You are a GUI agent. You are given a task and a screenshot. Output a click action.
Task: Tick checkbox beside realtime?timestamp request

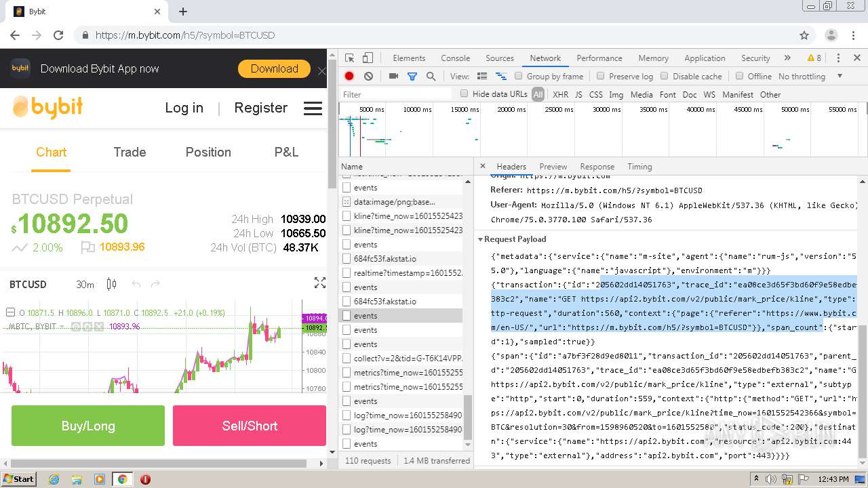pyautogui.click(x=347, y=272)
